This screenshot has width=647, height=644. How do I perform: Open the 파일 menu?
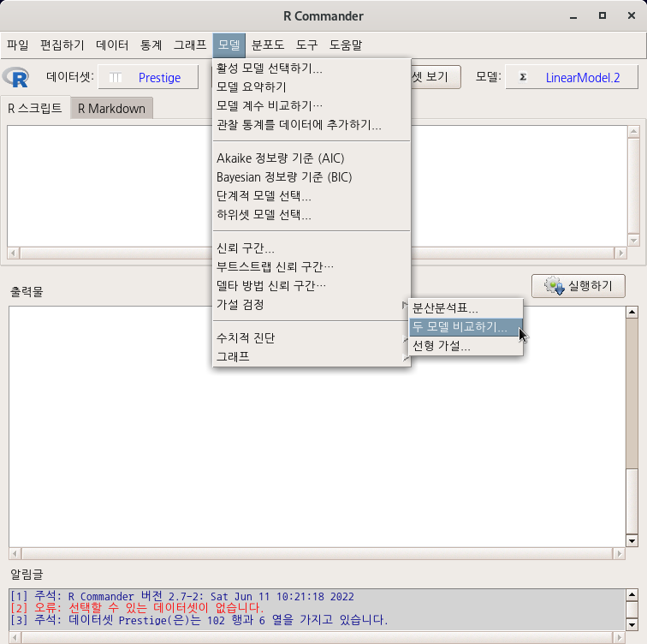(x=18, y=45)
